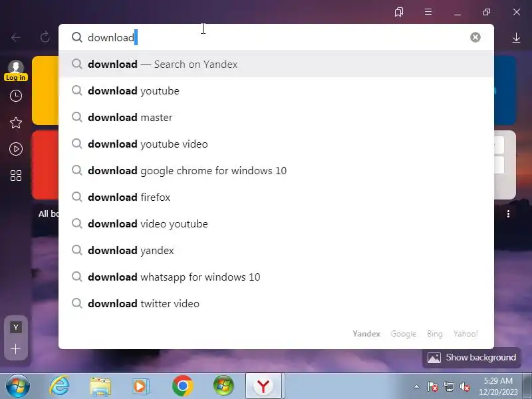Launch Google Chrome from taskbar

click(x=182, y=386)
